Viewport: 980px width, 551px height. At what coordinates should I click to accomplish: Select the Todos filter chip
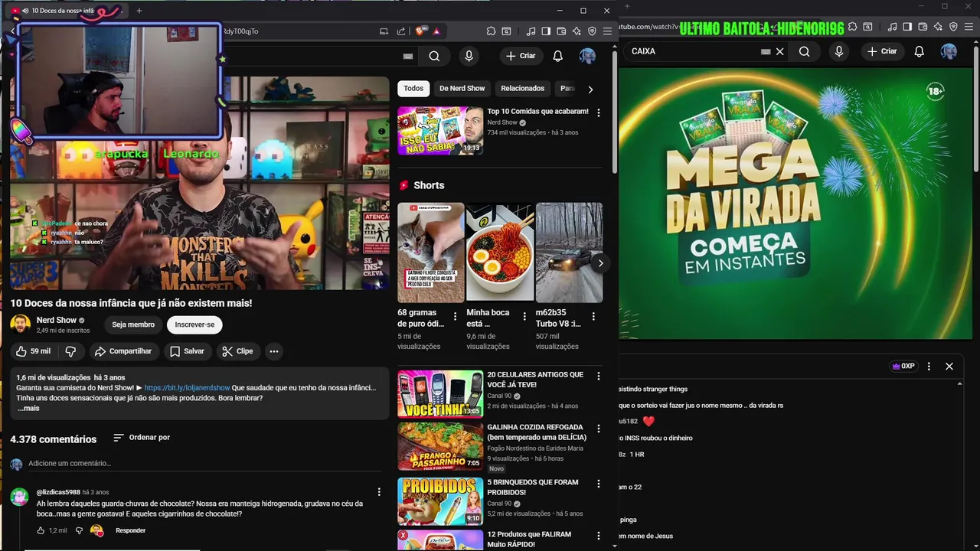413,89
